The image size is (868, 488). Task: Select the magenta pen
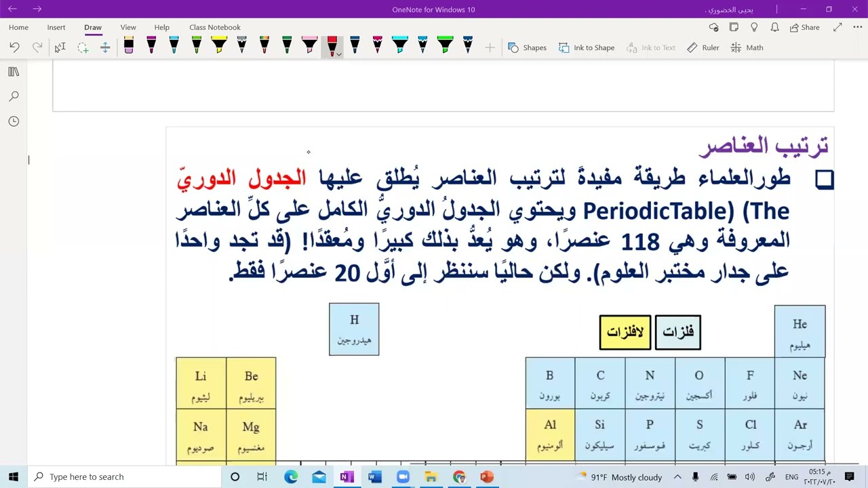[x=151, y=46]
